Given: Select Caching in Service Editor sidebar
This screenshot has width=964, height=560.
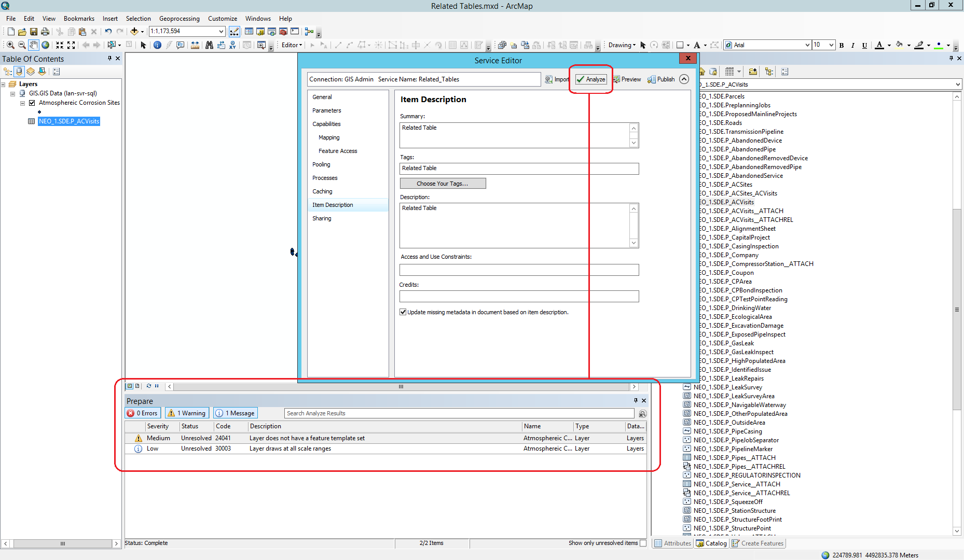Looking at the screenshot, I should click(322, 191).
